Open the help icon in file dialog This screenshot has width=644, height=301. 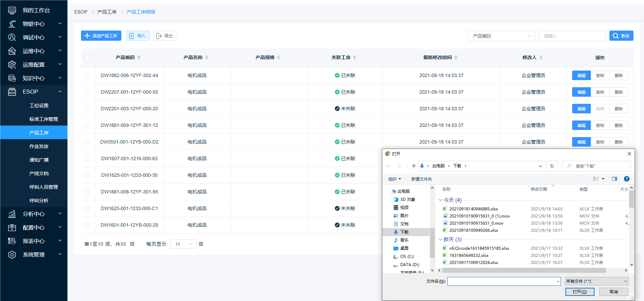(x=626, y=179)
